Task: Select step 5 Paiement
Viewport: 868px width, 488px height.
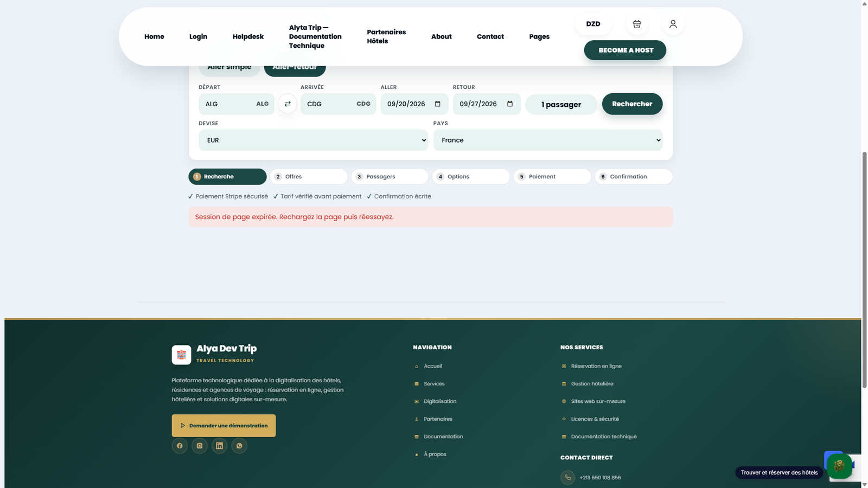Action: tap(552, 177)
